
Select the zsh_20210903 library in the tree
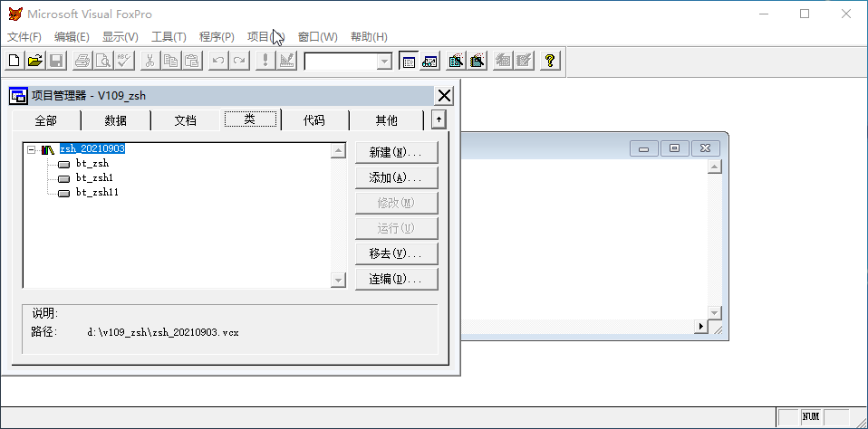pos(92,149)
